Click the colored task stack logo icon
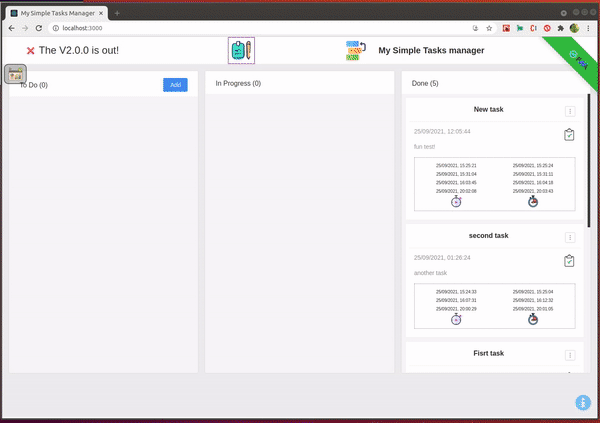This screenshot has width=600, height=423. (x=355, y=51)
